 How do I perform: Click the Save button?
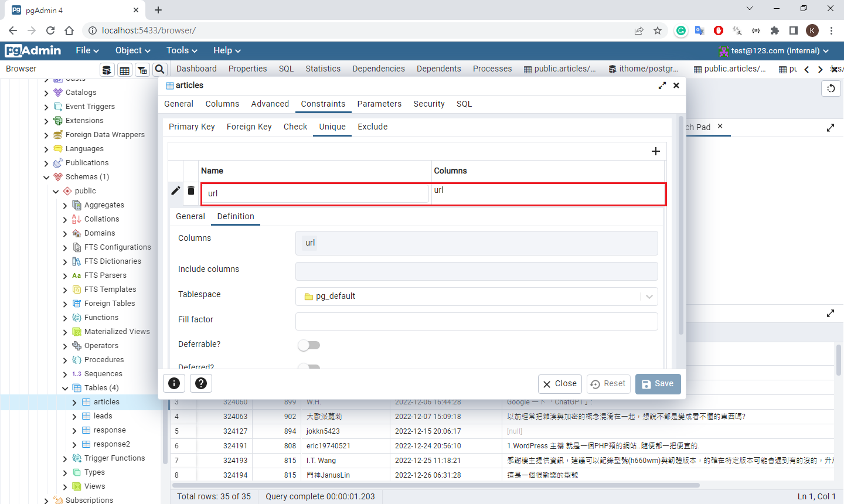[658, 384]
